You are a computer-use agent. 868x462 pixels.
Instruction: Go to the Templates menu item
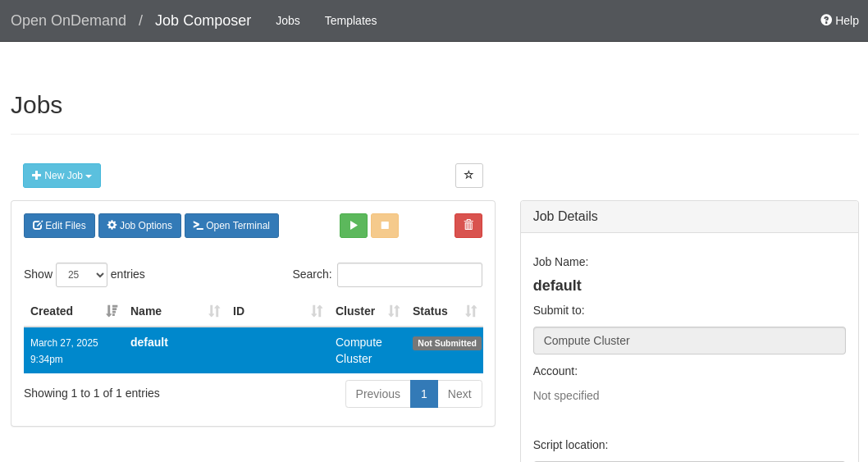click(x=350, y=21)
